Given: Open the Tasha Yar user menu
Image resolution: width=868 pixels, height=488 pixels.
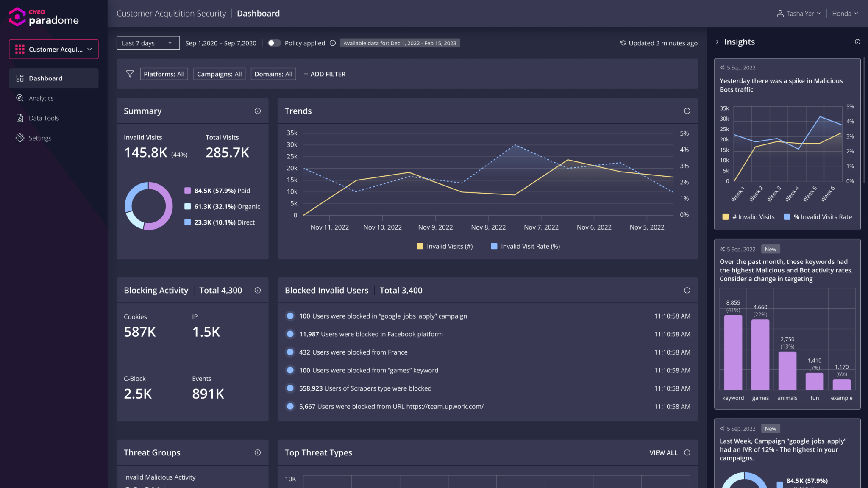Looking at the screenshot, I should point(798,14).
